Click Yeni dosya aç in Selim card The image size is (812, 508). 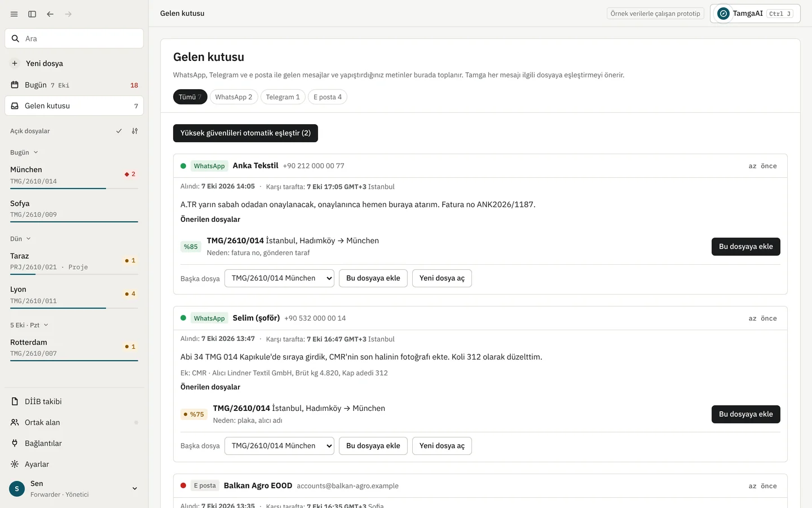pos(442,446)
